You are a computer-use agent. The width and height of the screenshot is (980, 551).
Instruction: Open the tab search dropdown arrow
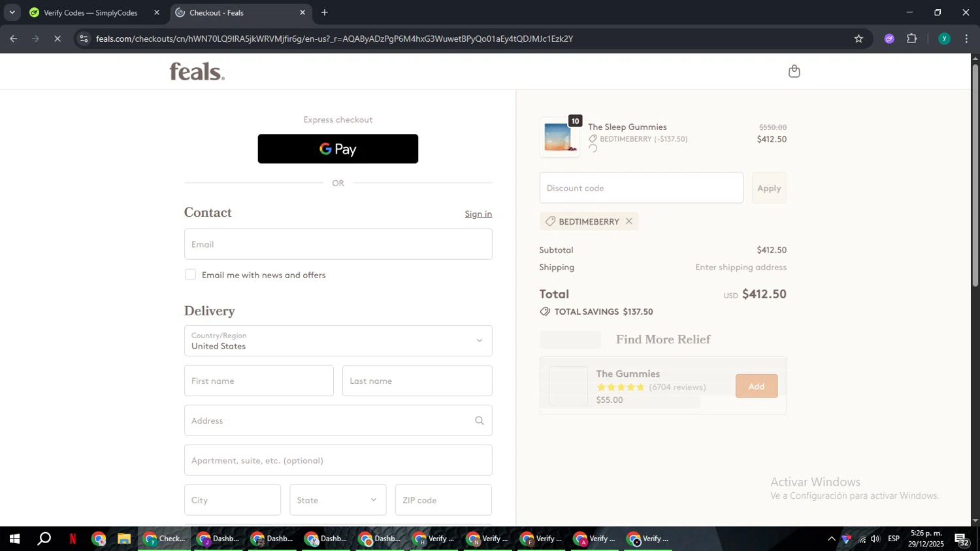pyautogui.click(x=12, y=12)
